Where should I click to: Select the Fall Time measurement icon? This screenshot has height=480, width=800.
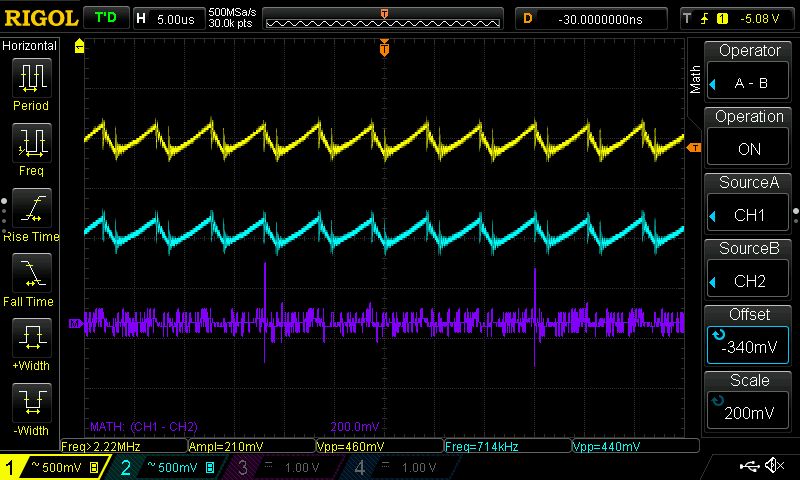(31, 272)
